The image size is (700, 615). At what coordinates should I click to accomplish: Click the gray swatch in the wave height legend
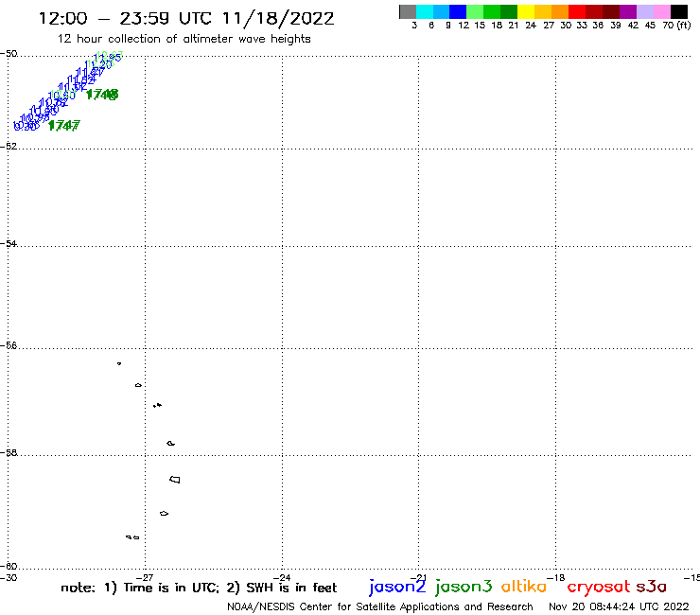(x=408, y=11)
